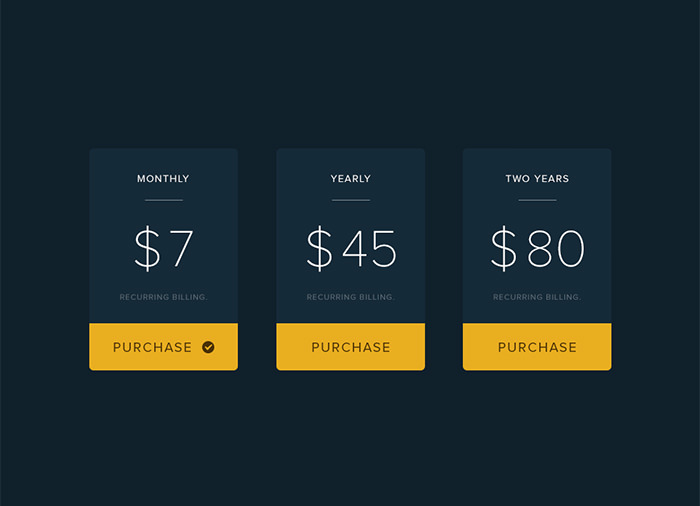700x506 pixels.
Task: Click the empty dark background above the pricing cards
Action: [350, 70]
